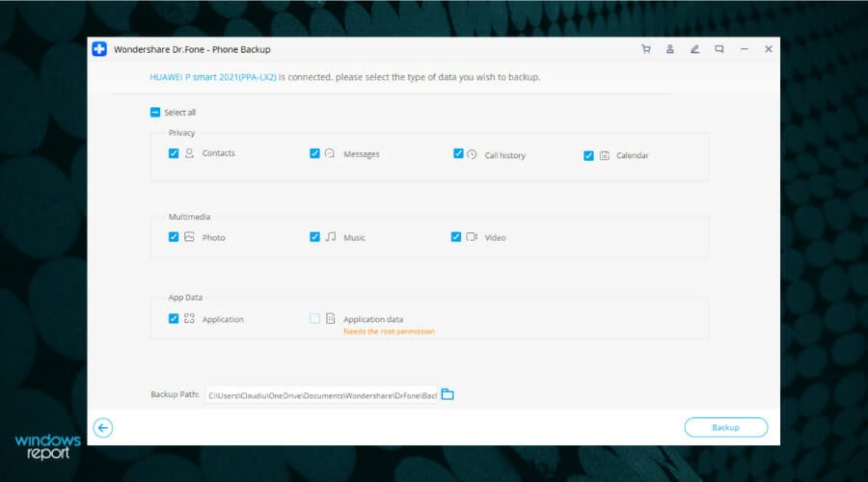Start backup with the Backup button
Screen dimensions: 868x482
725,427
